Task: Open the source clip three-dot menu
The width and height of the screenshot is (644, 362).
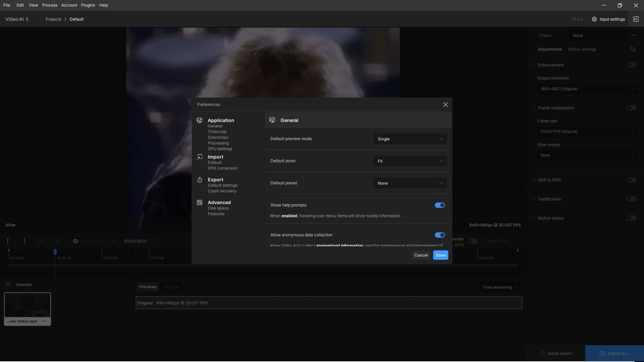Action: pyautogui.click(x=45, y=321)
